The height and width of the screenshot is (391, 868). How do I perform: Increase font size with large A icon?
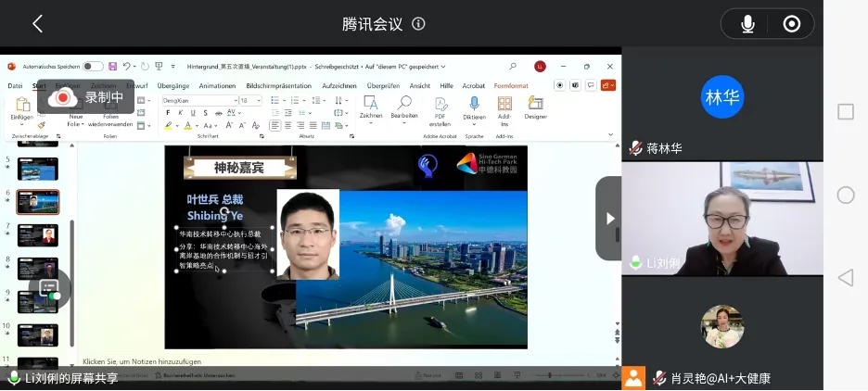coord(229,125)
